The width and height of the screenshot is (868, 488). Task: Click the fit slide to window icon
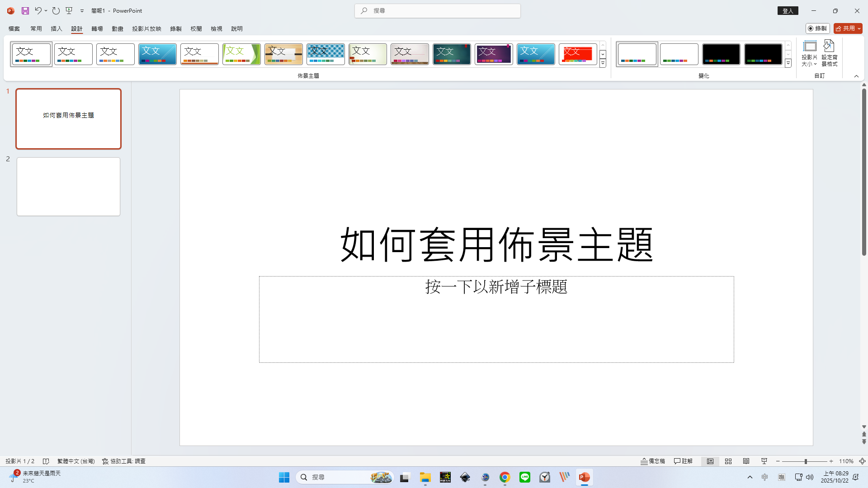coord(862,461)
